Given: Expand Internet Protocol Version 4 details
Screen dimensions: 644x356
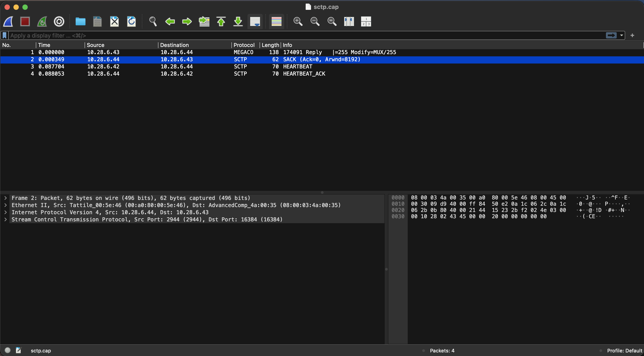Looking at the screenshot, I should tap(6, 212).
